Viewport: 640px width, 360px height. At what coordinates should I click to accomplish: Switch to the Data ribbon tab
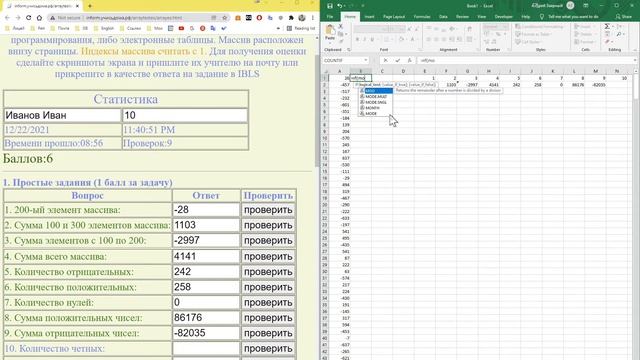443,17
